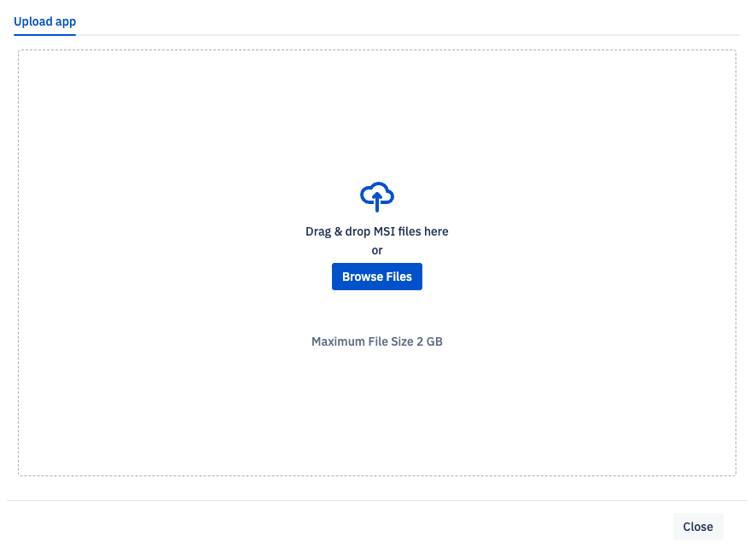Click the Maximum File Size 2 GB label
Screen dimensions: 756x548
point(377,341)
